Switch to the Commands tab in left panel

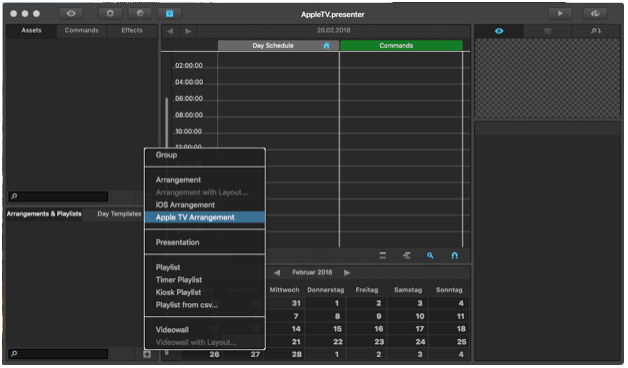pyautogui.click(x=81, y=30)
